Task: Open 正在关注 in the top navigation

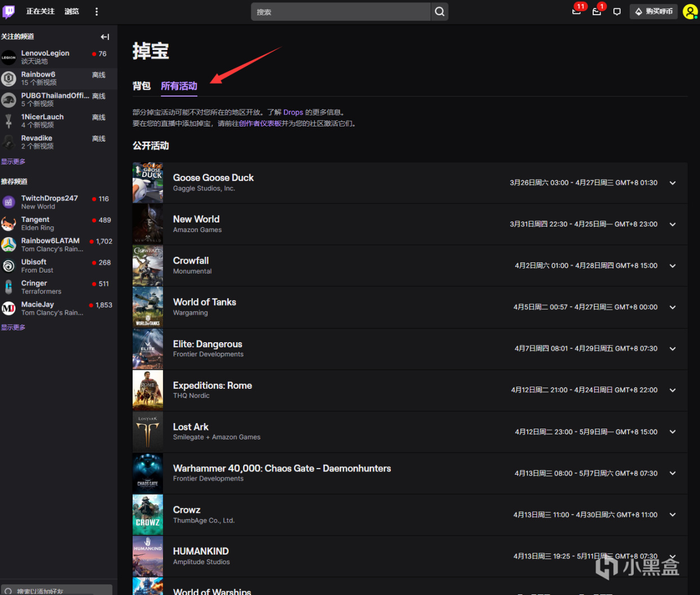Action: [x=40, y=12]
